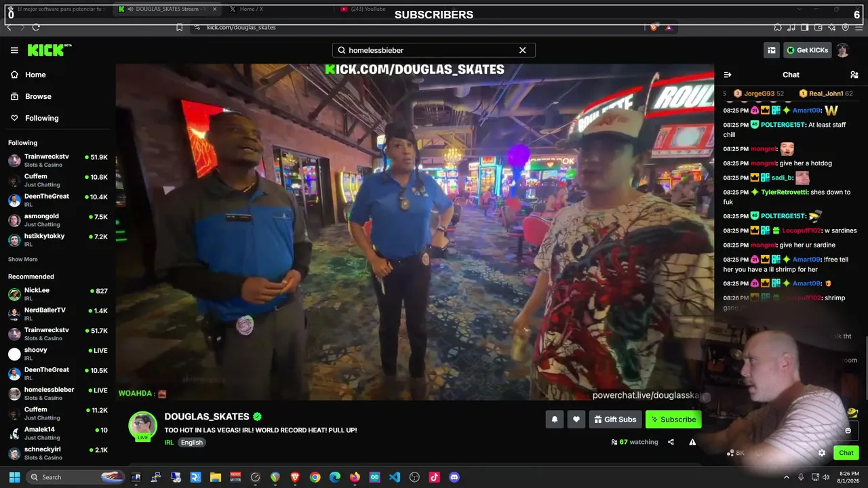
Task: Open File Explorer from the taskbar
Action: pos(216,477)
